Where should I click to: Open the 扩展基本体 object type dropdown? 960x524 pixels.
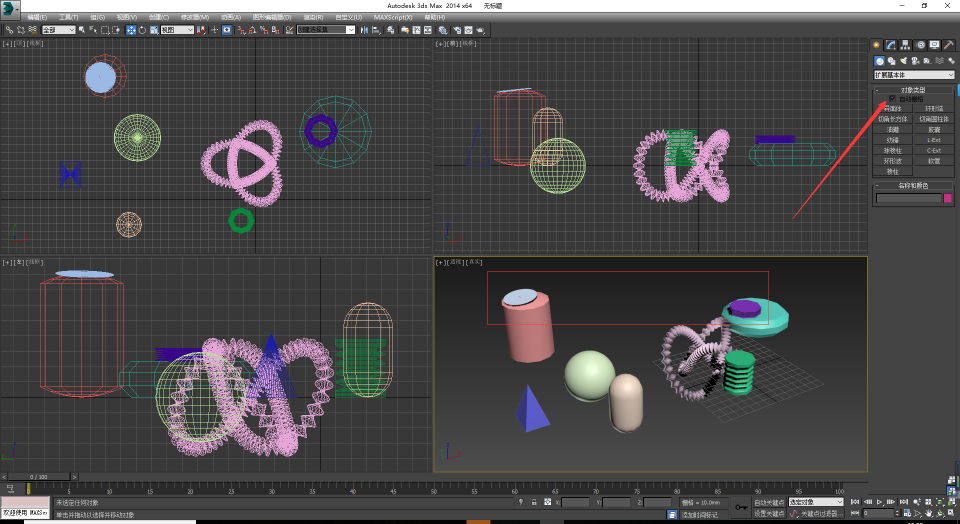[x=914, y=74]
